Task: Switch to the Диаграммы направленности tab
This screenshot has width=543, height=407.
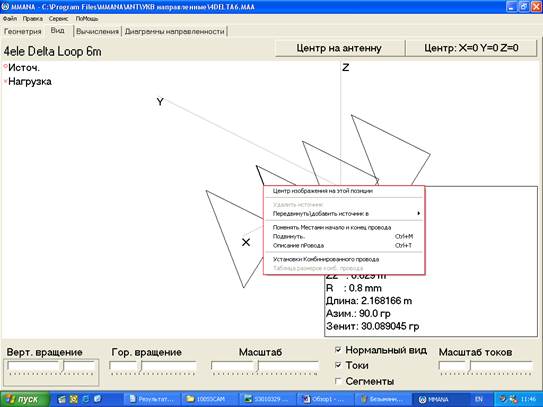Action: click(175, 31)
